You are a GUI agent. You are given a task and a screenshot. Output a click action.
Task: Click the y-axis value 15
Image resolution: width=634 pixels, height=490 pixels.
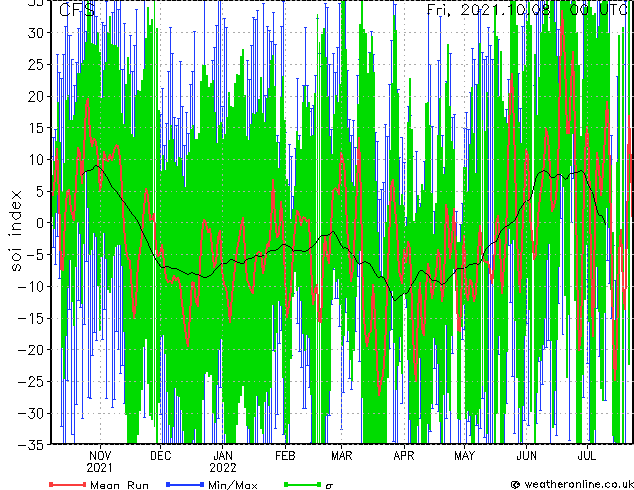(37, 128)
